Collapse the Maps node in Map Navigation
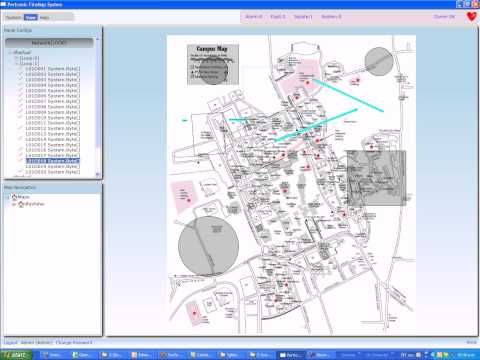480x360 pixels. pos(8,197)
